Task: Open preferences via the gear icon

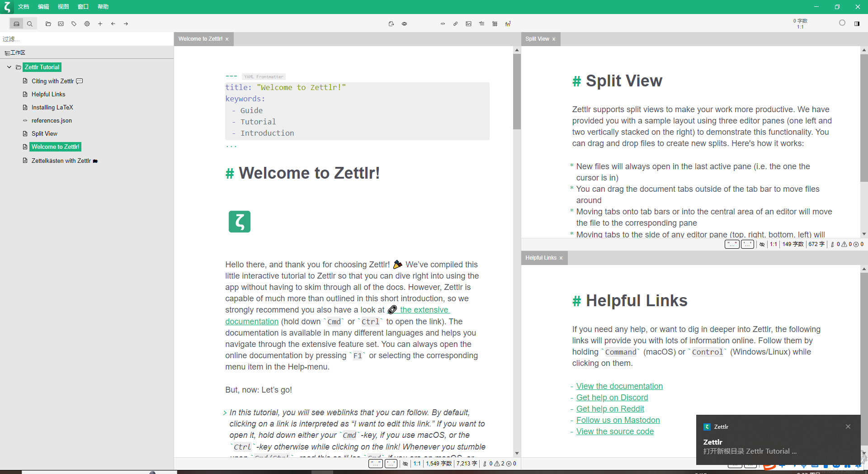Action: (87, 24)
